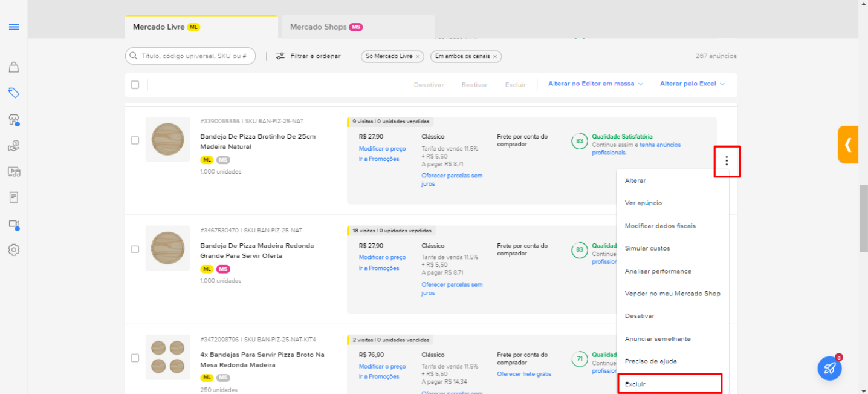Expand the Alterar no Editor em massa dropdown

(595, 84)
